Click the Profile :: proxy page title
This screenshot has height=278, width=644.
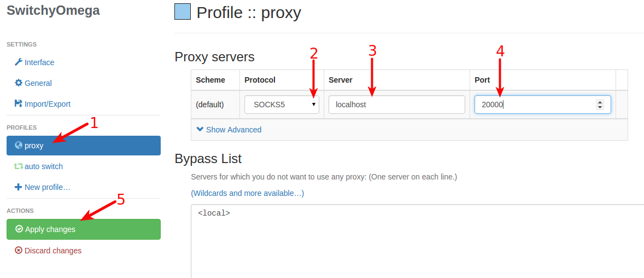point(249,13)
